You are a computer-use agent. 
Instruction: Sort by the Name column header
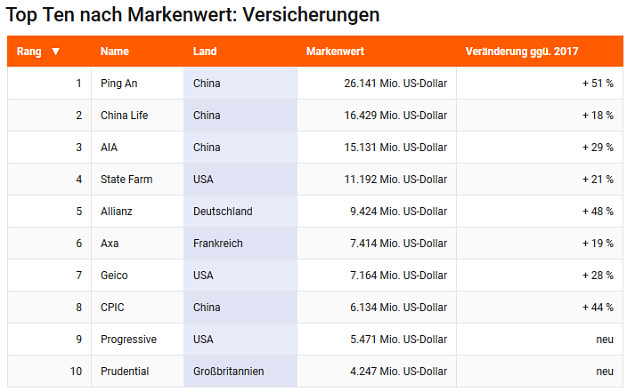pyautogui.click(x=115, y=51)
